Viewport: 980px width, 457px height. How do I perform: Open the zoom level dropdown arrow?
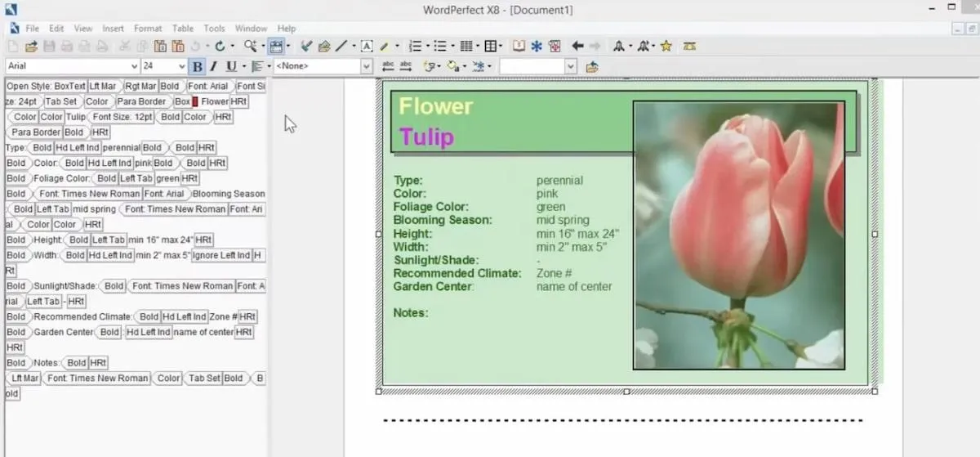coord(262,47)
